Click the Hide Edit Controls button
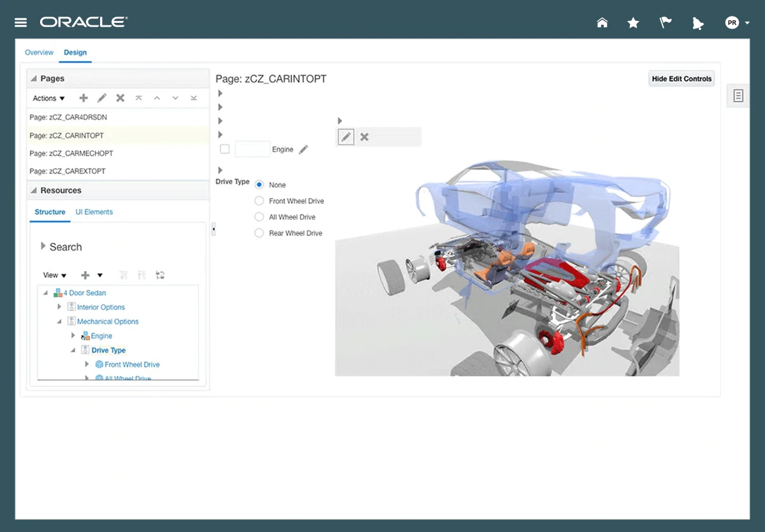The width and height of the screenshot is (765, 532). (x=681, y=79)
